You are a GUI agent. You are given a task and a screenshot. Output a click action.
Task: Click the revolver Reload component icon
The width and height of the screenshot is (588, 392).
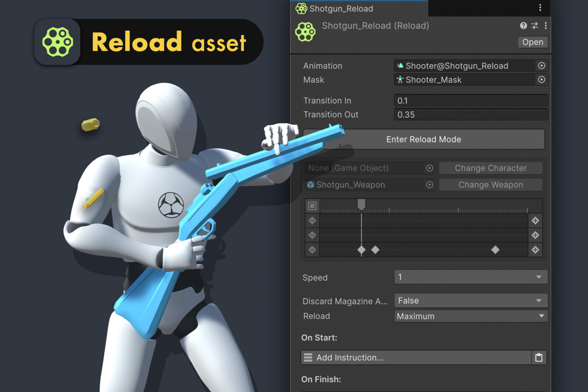[305, 31]
